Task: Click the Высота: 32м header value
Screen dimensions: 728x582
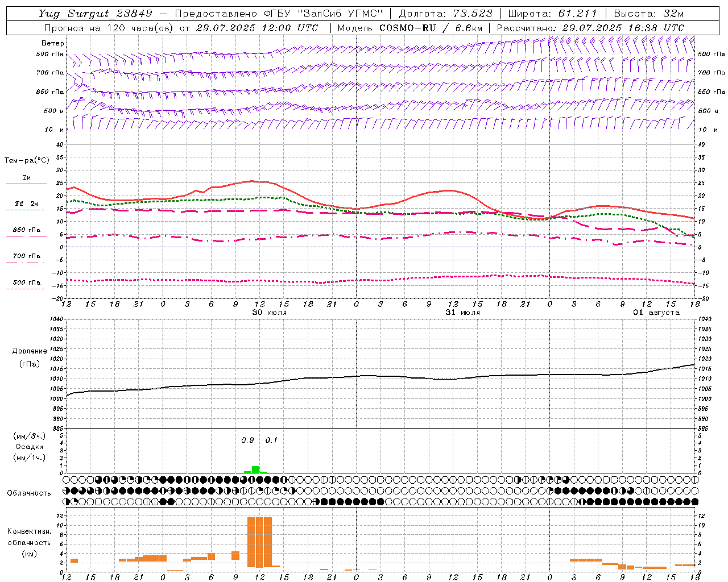Action: tap(648, 14)
